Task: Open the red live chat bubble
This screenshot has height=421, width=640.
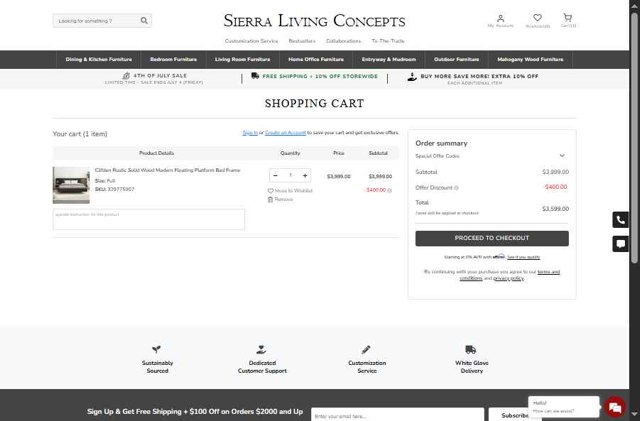Action: pos(615,407)
